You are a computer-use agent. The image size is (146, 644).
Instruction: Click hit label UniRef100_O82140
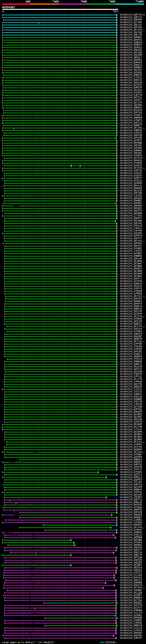131,90
